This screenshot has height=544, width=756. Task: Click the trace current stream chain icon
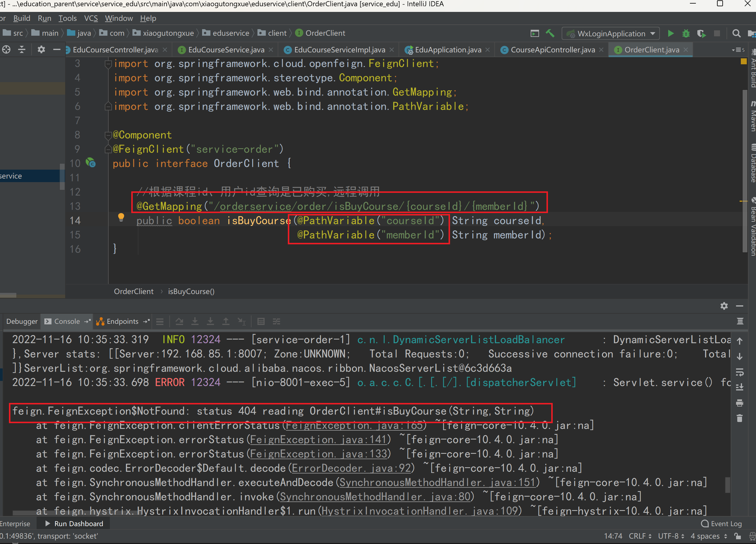(x=276, y=322)
